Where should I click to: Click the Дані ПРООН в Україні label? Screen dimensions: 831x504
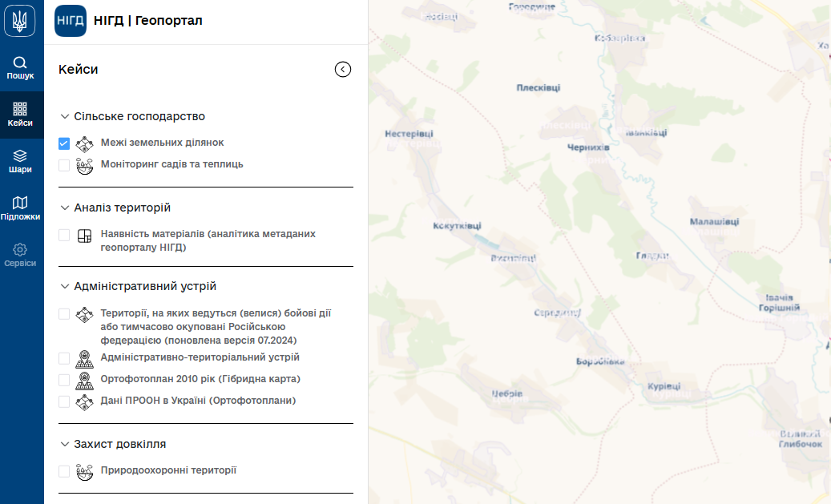[198, 401]
